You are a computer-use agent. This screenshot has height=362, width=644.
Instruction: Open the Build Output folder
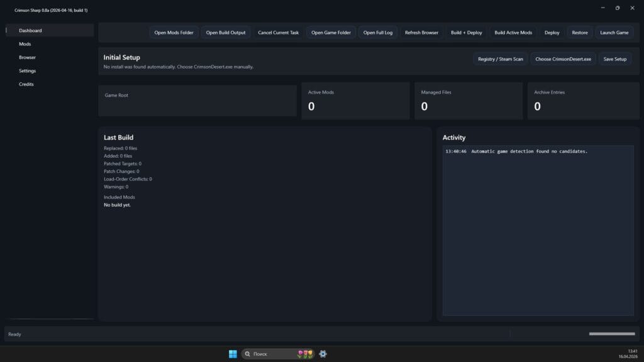(226, 33)
